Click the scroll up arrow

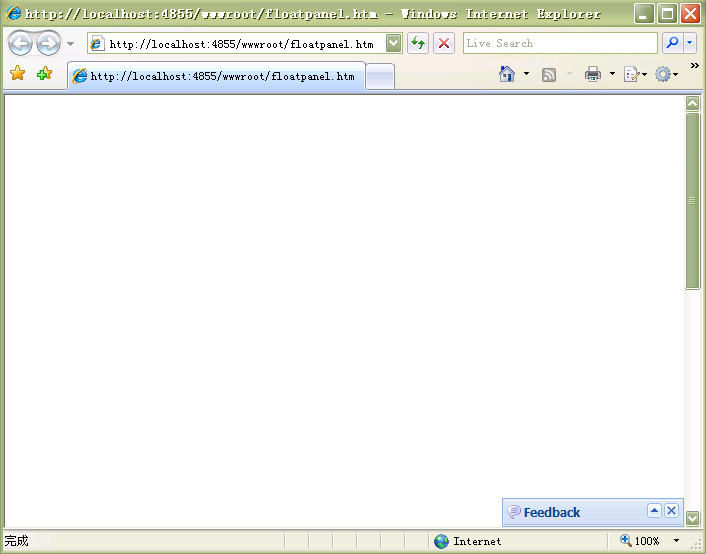click(x=692, y=103)
